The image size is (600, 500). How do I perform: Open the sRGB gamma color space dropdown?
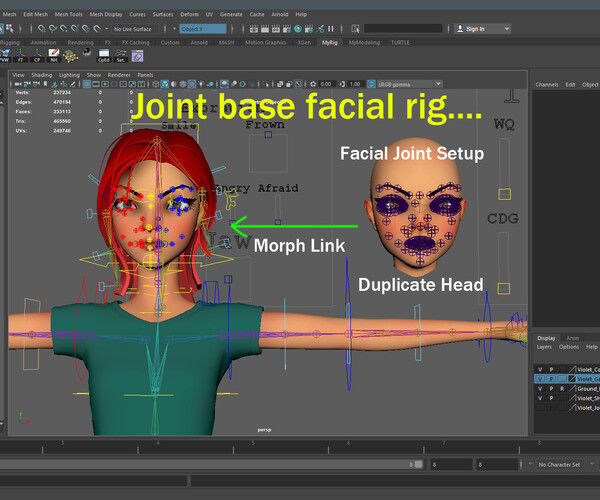(x=410, y=83)
